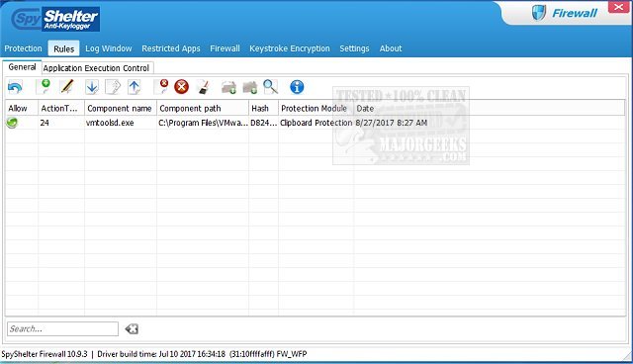Sort by the Date column header

(490, 108)
